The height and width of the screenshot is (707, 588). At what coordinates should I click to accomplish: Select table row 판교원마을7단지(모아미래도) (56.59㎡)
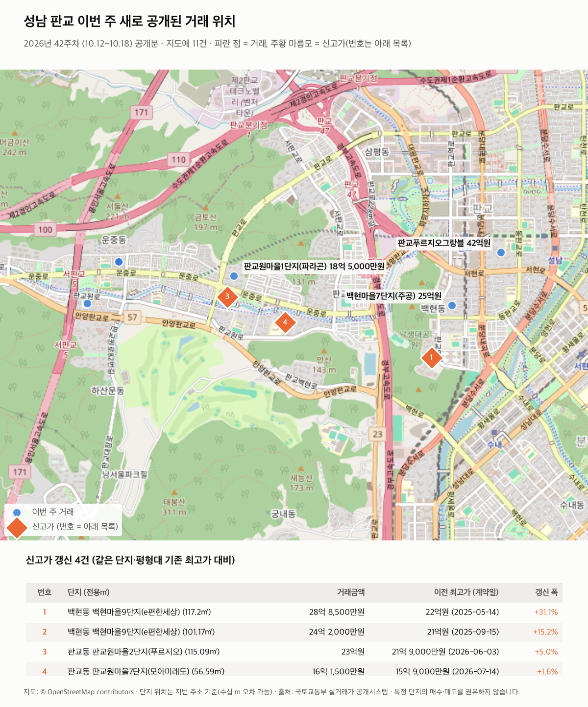pos(294,670)
